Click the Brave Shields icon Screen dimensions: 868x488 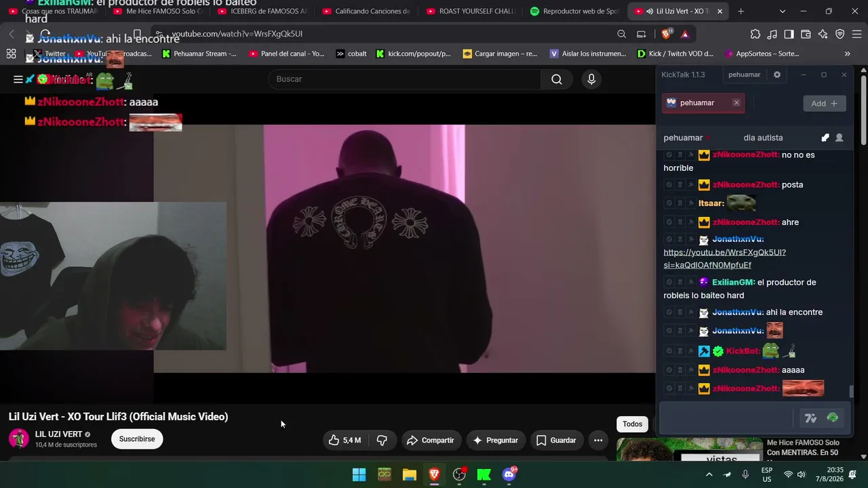click(667, 34)
